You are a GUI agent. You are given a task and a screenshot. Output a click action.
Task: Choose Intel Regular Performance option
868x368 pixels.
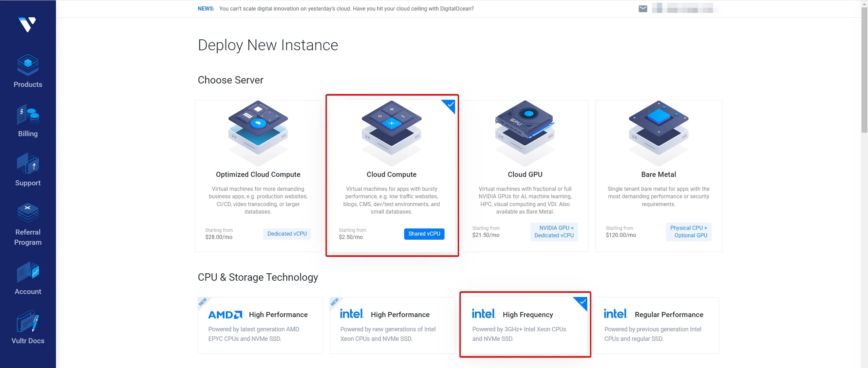pos(656,325)
